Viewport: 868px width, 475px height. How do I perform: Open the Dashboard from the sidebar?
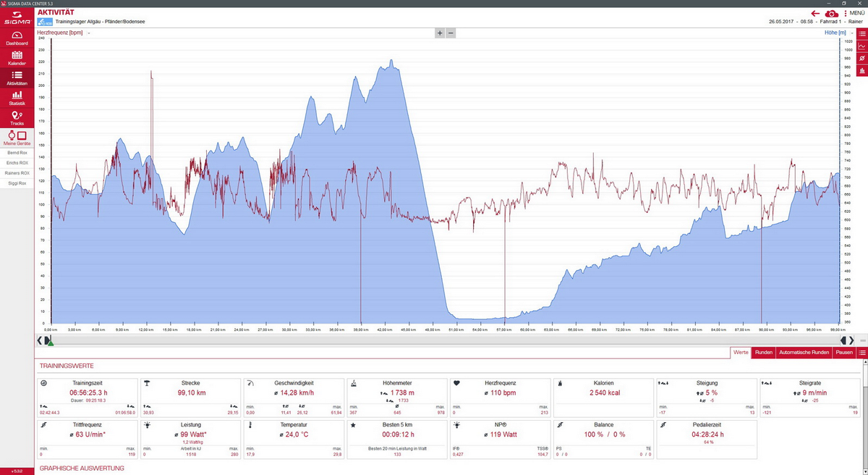tap(17, 38)
